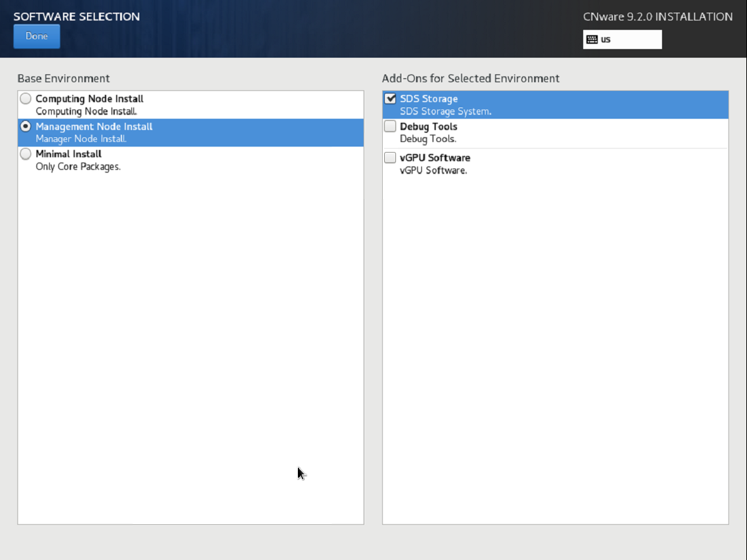
Task: Click the Management Node Install title text
Action: point(94,126)
